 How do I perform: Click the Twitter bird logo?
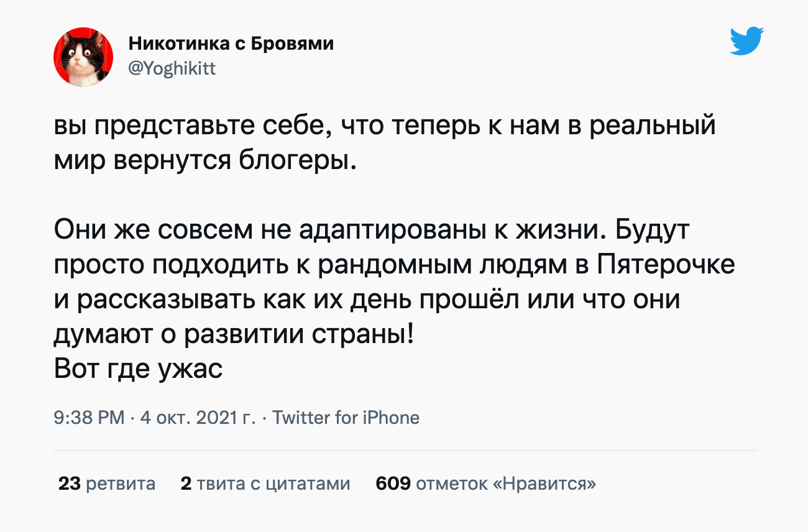pyautogui.click(x=746, y=42)
